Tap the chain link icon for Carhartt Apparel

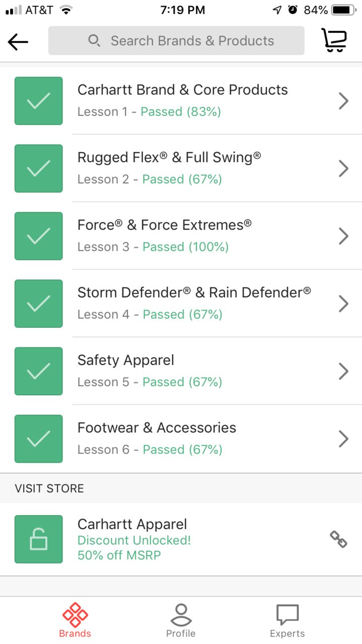(x=338, y=539)
